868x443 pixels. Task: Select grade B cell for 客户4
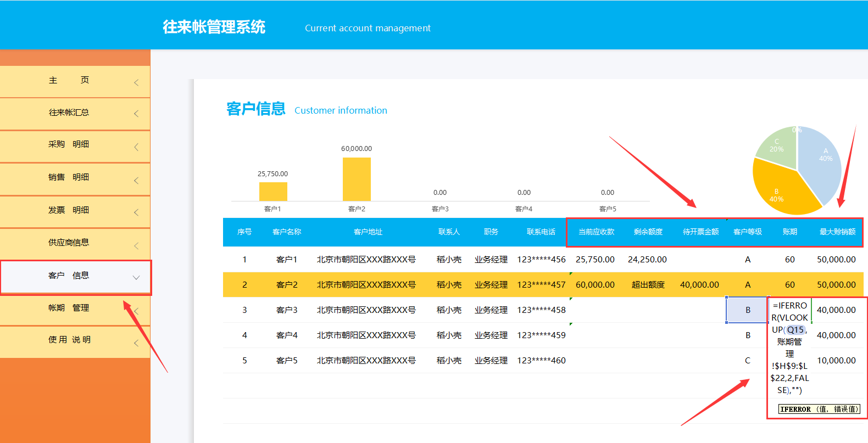click(748, 335)
